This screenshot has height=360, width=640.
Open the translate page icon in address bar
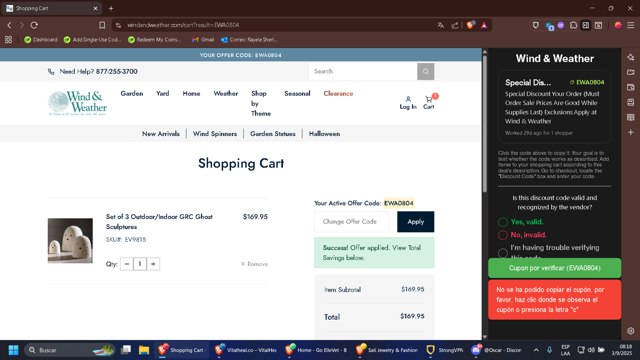(440, 25)
